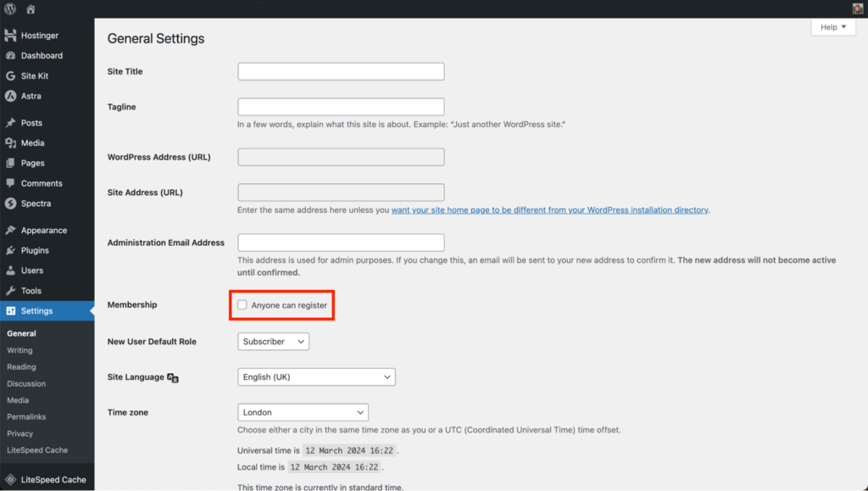
Task: Go to Dashboard menu item
Action: [42, 55]
